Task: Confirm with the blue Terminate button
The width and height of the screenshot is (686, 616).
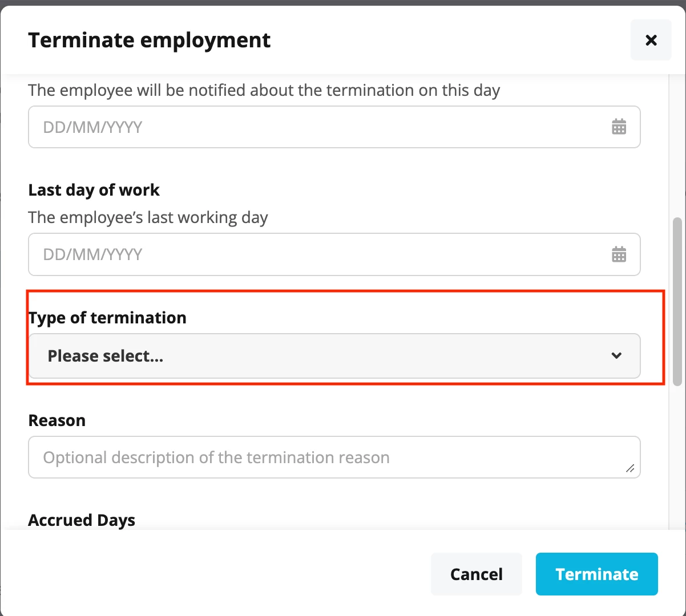Action: pyautogui.click(x=596, y=574)
